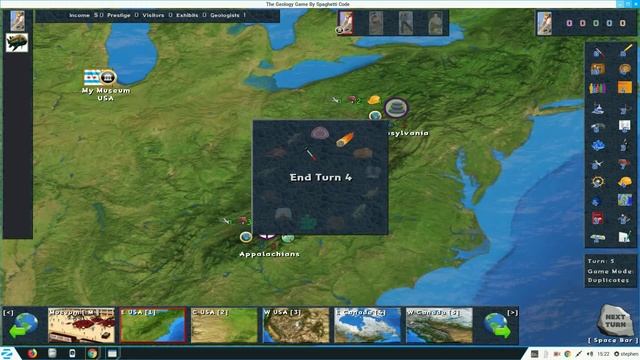Click the pink dome fossil in End Turn panel
The image size is (640, 360).
click(320, 133)
